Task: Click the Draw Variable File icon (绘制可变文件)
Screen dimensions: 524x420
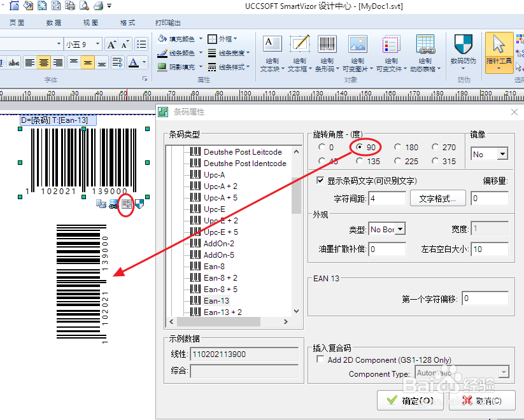Action: [391, 44]
